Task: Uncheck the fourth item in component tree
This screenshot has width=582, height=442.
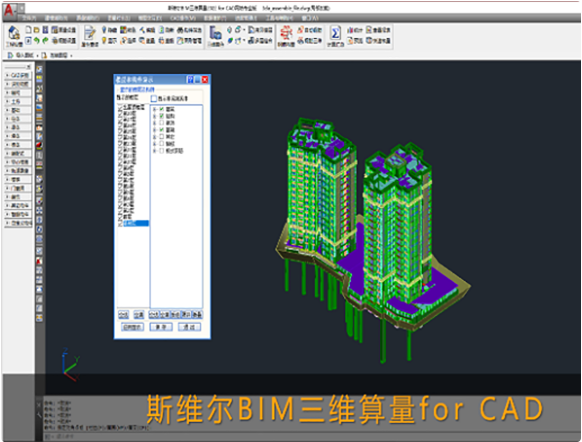Action: click(x=161, y=130)
